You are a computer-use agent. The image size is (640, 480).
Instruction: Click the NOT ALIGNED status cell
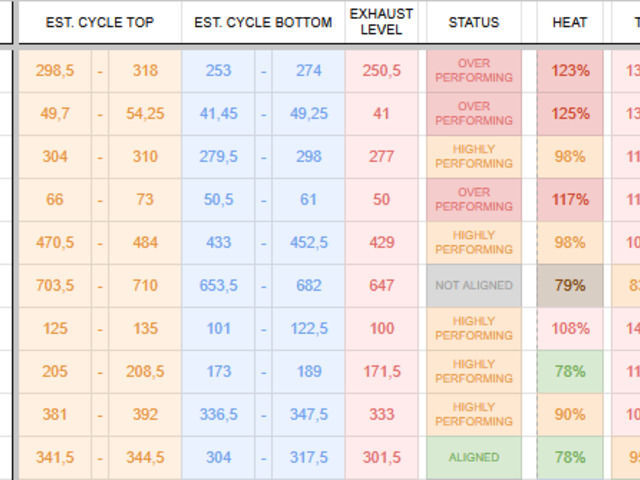click(x=474, y=286)
